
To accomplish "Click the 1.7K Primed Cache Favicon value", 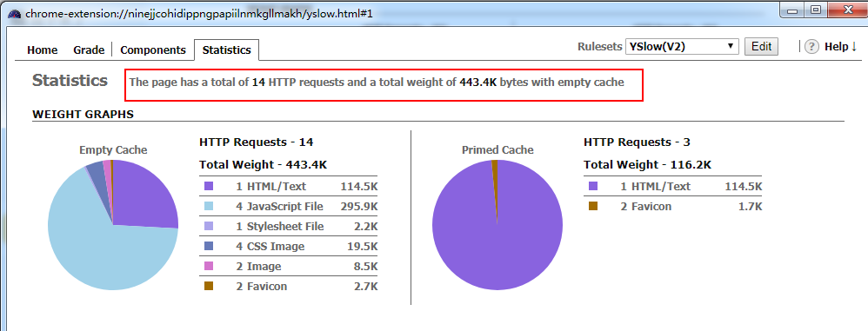I will [751, 207].
